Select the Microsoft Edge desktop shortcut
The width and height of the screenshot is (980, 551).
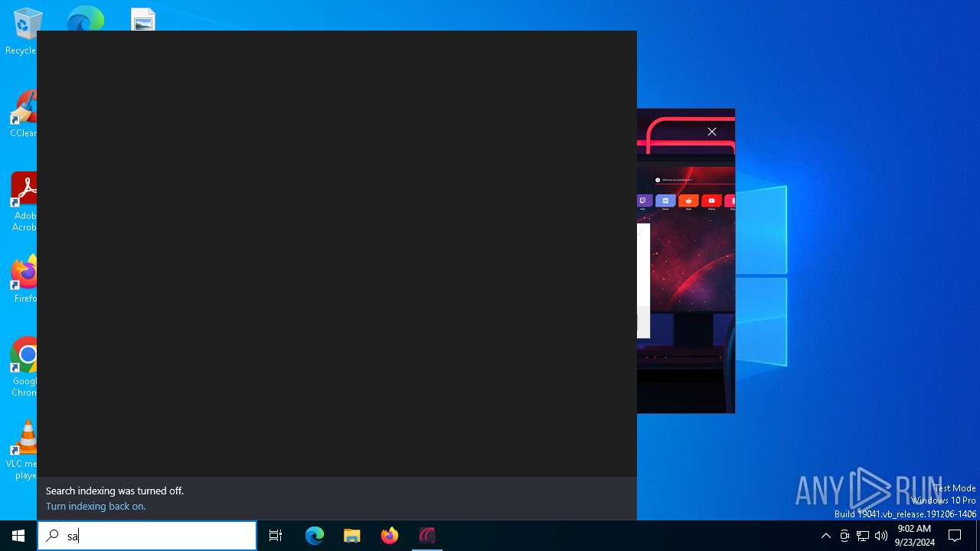point(85,18)
